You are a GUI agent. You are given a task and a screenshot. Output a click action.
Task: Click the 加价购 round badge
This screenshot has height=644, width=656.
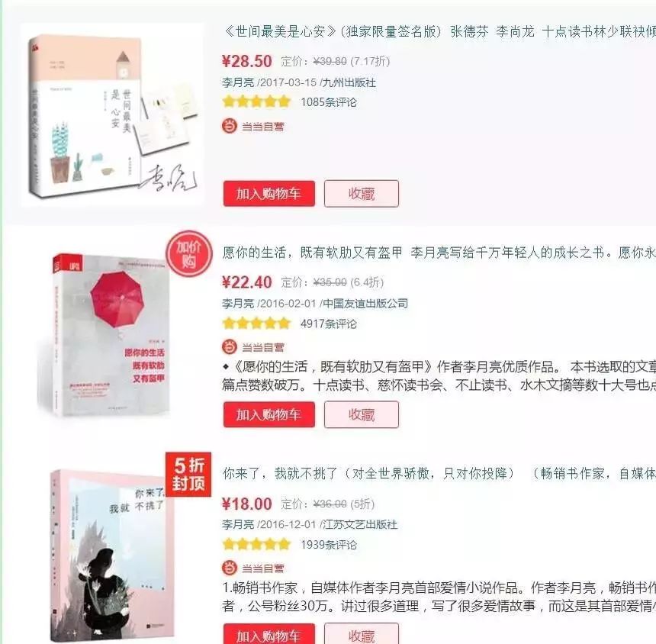tap(188, 254)
